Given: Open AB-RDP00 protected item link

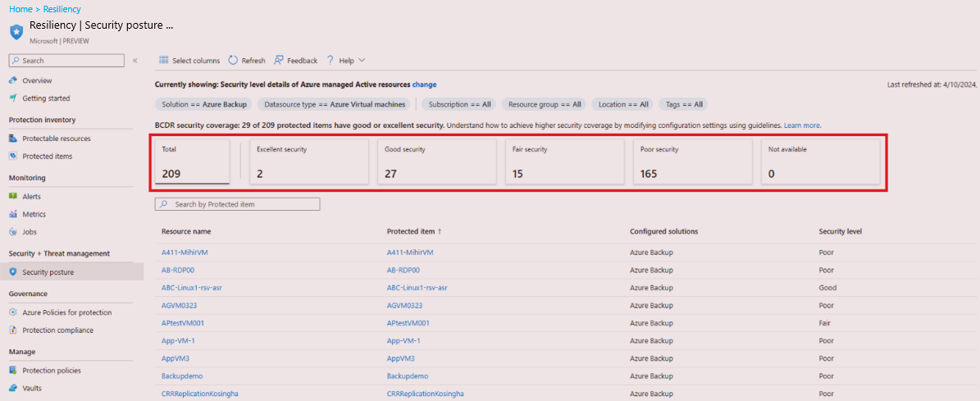Looking at the screenshot, I should pos(403,271).
